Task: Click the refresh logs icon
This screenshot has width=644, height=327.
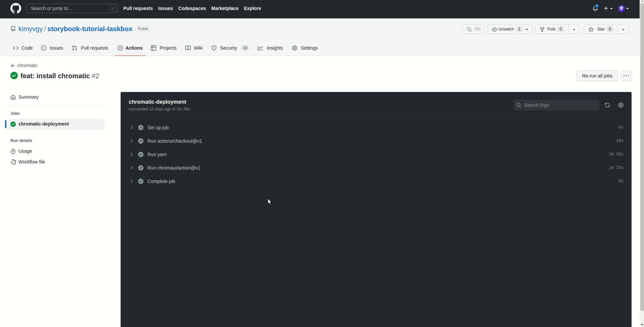Action: tap(607, 105)
